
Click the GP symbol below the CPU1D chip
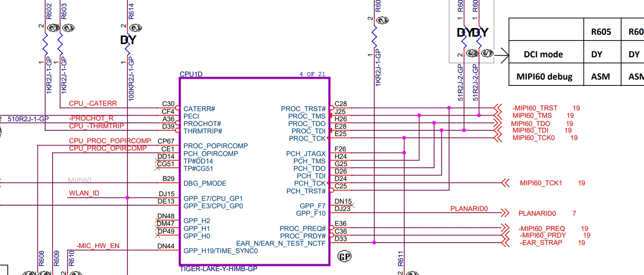click(344, 256)
